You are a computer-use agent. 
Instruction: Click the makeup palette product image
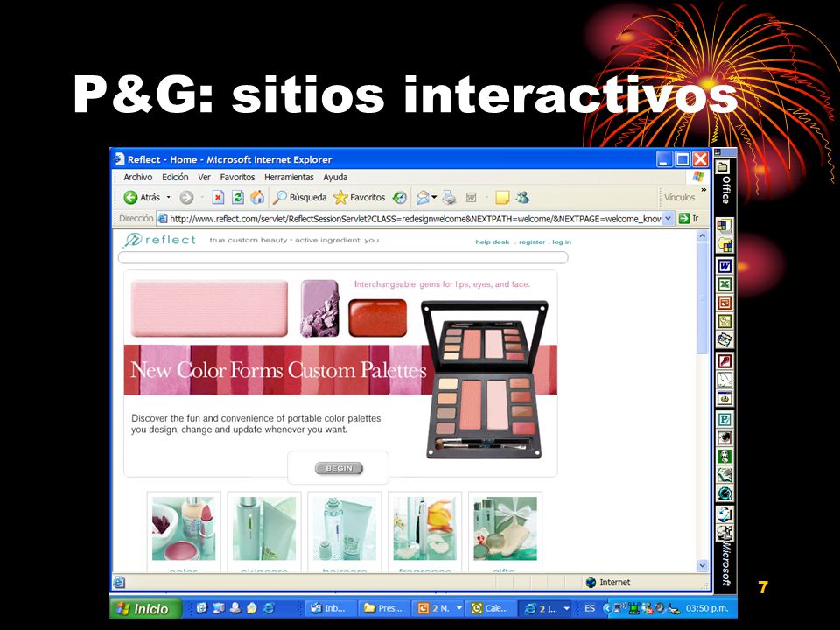click(485, 380)
